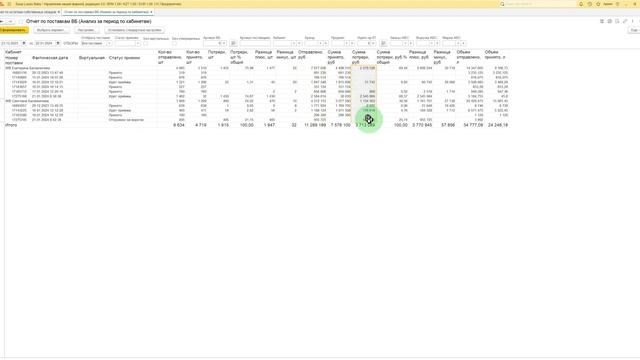Select the 'Итого' cell in the totals row
The width and height of the screenshot is (640, 360).
(11, 125)
